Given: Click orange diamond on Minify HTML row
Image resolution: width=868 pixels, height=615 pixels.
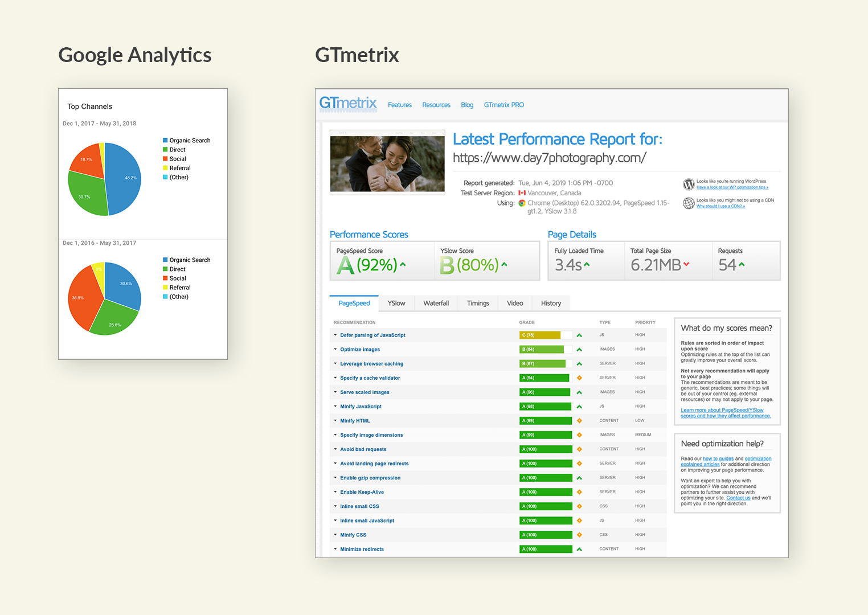Looking at the screenshot, I should [x=579, y=421].
